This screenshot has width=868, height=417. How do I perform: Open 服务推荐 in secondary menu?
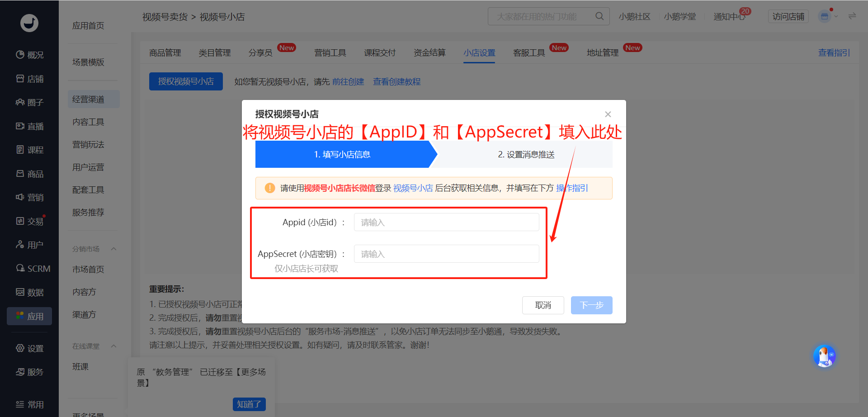click(88, 213)
